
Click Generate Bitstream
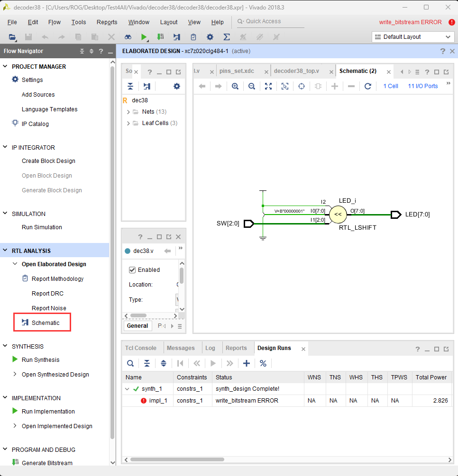tap(47, 463)
